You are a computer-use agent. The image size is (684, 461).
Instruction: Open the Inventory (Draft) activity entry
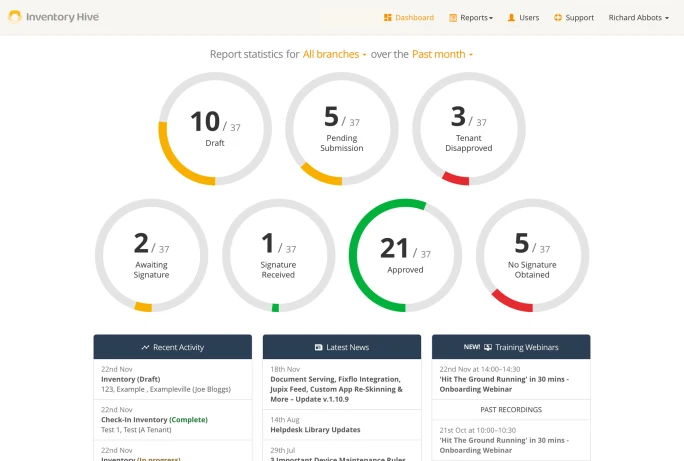coord(173,379)
